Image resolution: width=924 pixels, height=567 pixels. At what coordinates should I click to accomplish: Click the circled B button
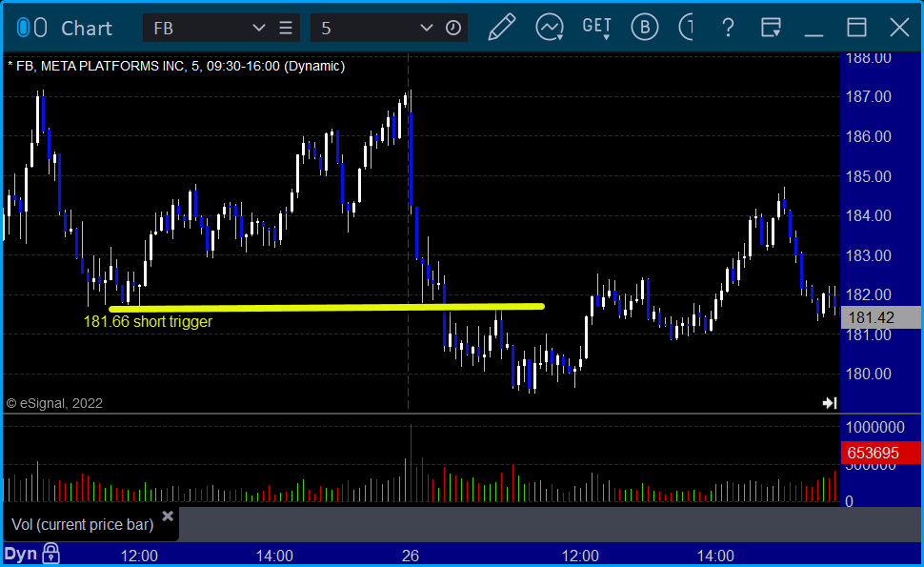tap(645, 27)
